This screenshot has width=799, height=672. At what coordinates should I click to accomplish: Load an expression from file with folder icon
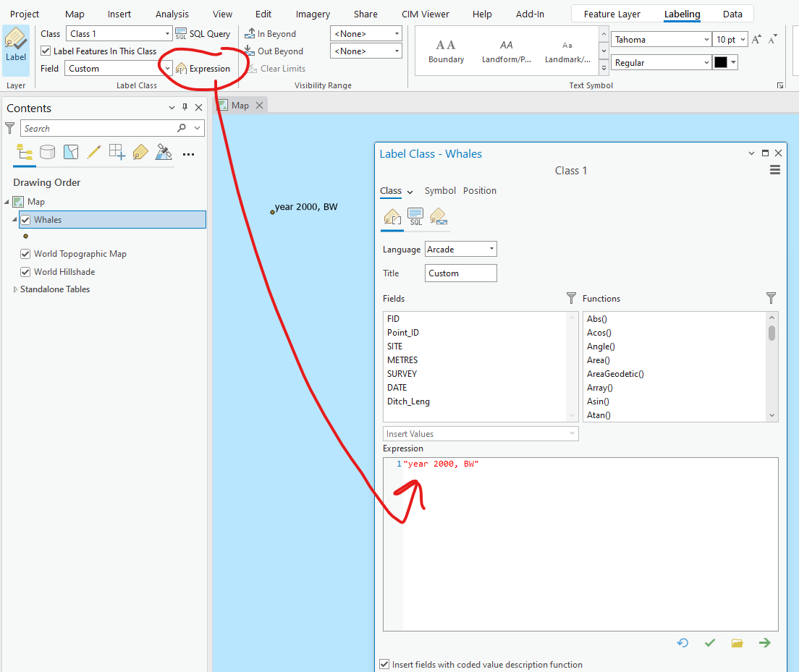click(x=737, y=642)
